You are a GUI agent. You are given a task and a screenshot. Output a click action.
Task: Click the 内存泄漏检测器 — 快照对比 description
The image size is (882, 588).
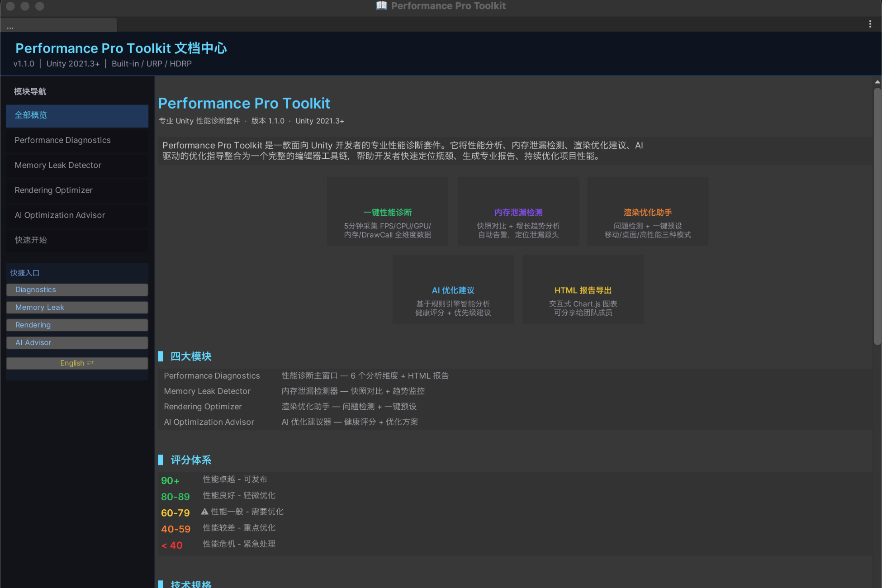point(353,391)
